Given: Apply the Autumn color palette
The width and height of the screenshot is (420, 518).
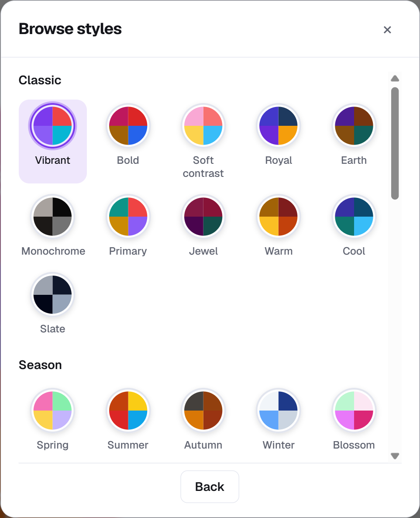Looking at the screenshot, I should (203, 411).
